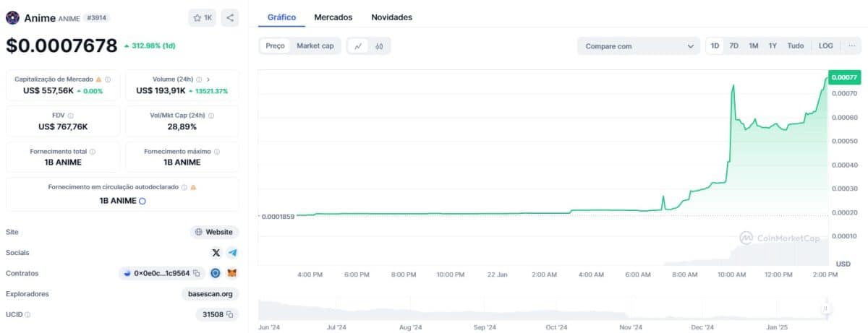Open info tooltip for Volume (24h)

199,79
